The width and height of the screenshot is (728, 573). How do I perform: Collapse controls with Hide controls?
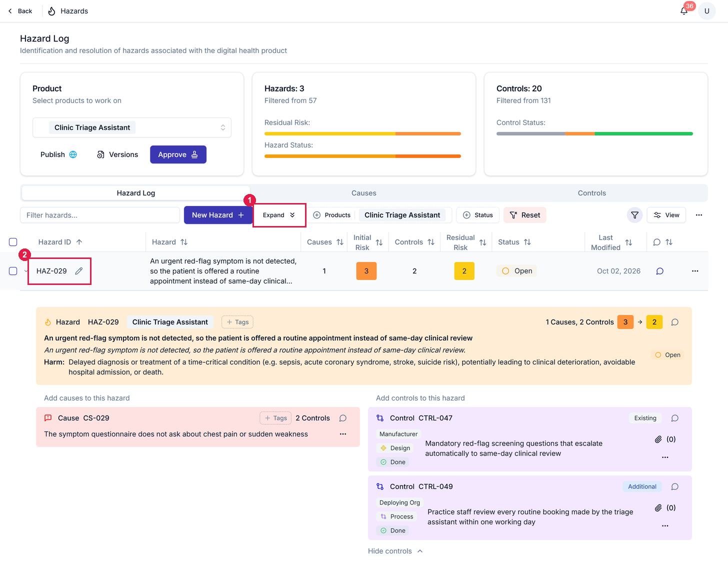pos(395,551)
